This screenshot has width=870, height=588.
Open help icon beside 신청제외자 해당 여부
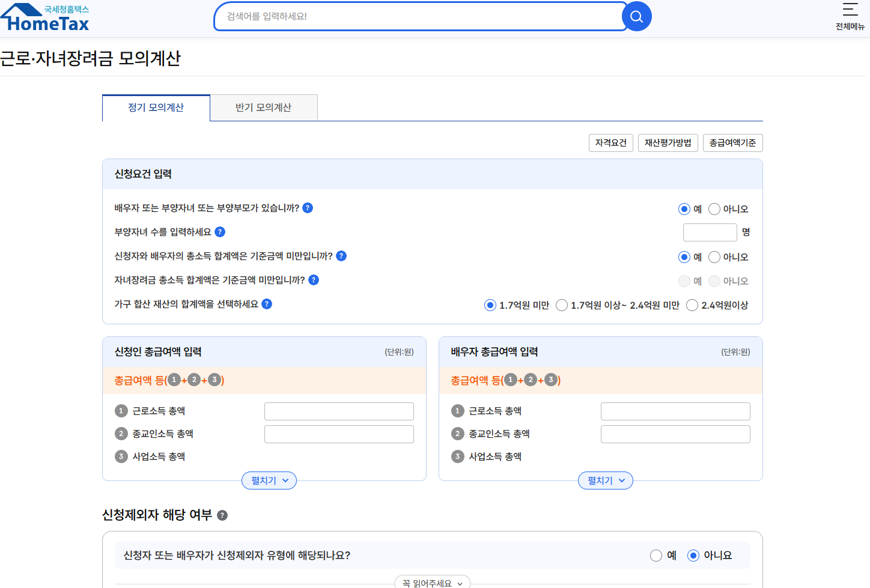click(222, 515)
